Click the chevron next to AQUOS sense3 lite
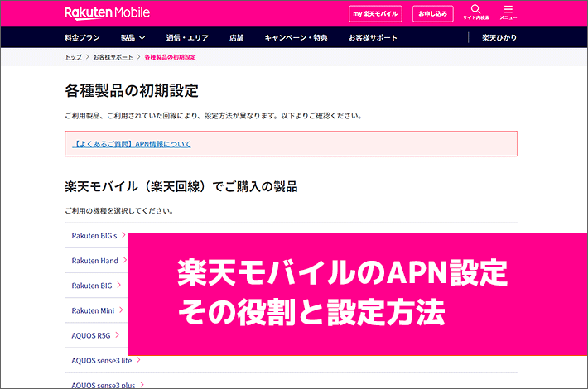The image size is (588, 389). pos(138,360)
